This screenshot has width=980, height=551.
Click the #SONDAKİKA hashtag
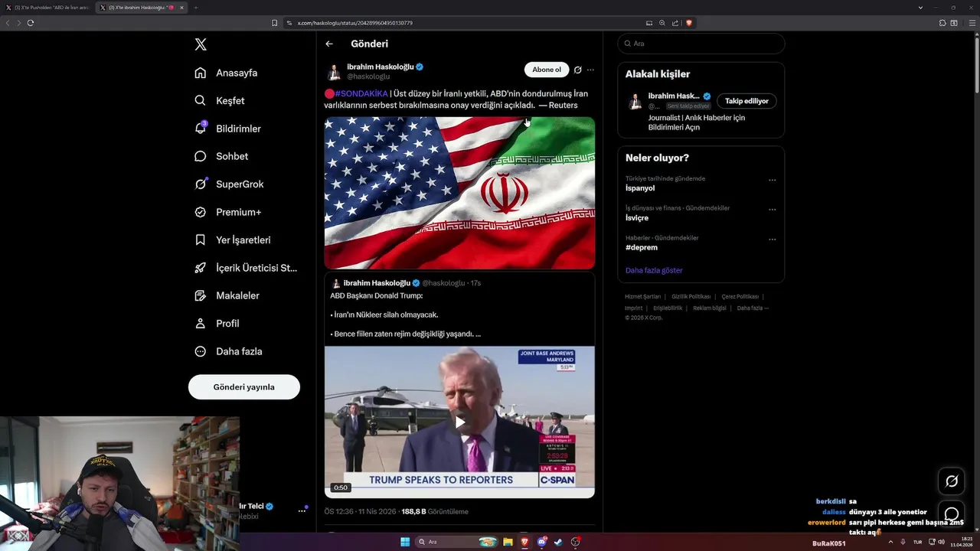click(x=361, y=93)
